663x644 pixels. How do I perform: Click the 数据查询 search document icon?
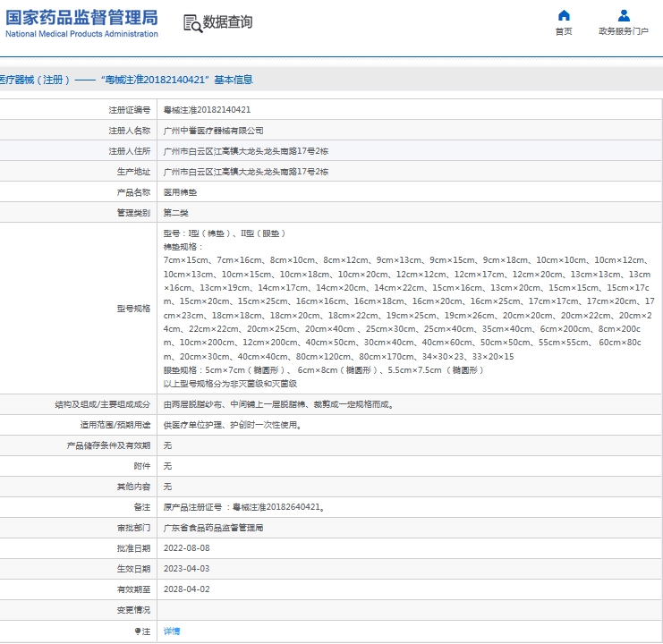192,23
